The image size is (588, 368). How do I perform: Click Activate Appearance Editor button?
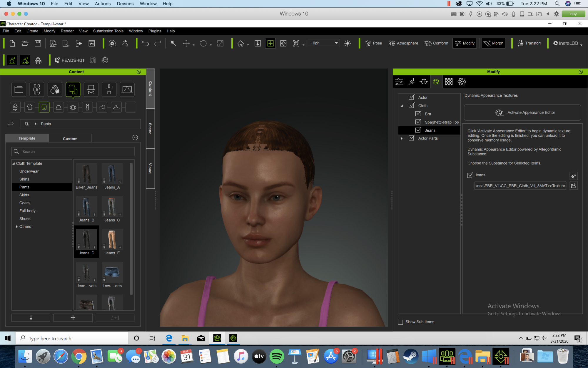(522, 112)
